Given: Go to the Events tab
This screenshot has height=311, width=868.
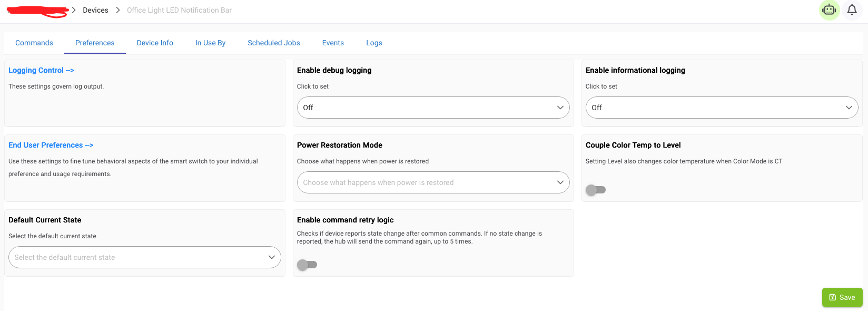Looking at the screenshot, I should [x=333, y=43].
